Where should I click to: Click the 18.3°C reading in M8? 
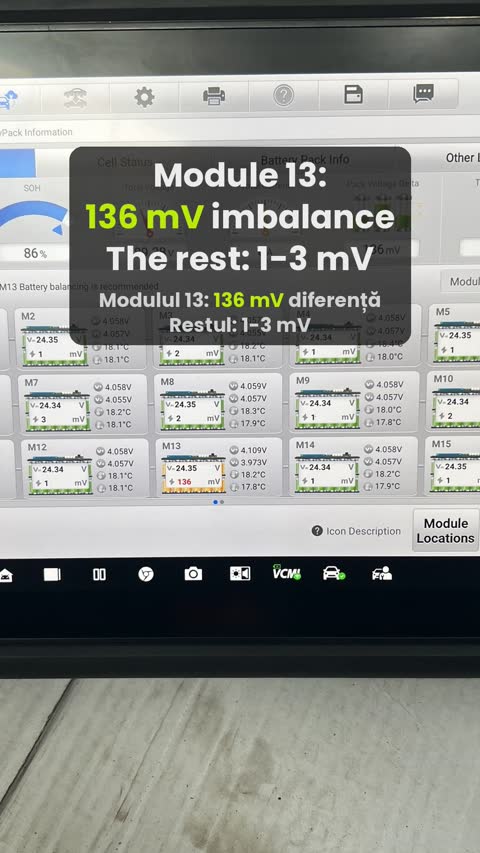point(253,411)
